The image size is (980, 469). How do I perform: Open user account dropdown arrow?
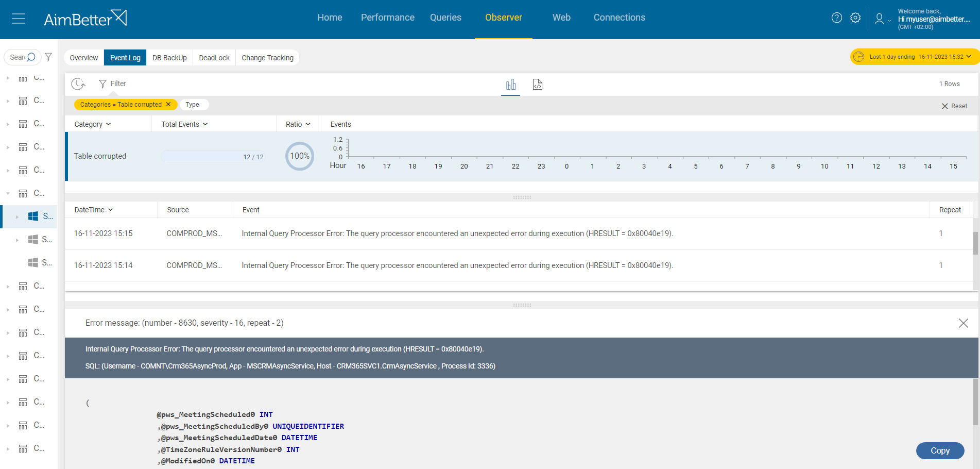889,21
